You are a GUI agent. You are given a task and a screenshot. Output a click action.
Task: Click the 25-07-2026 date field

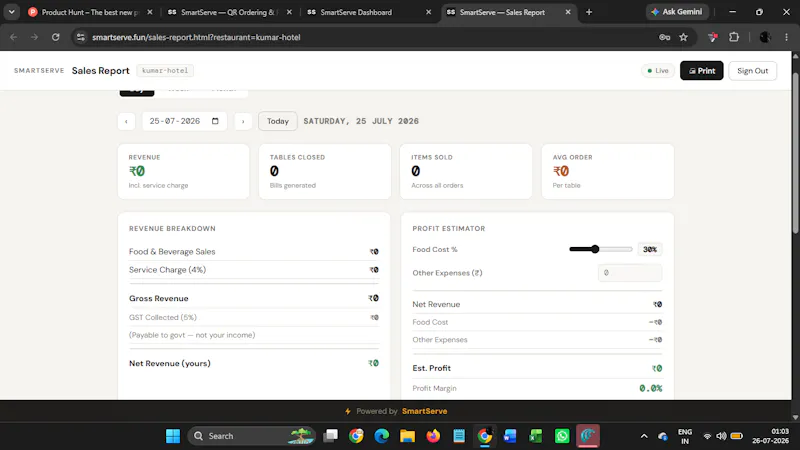click(x=184, y=121)
